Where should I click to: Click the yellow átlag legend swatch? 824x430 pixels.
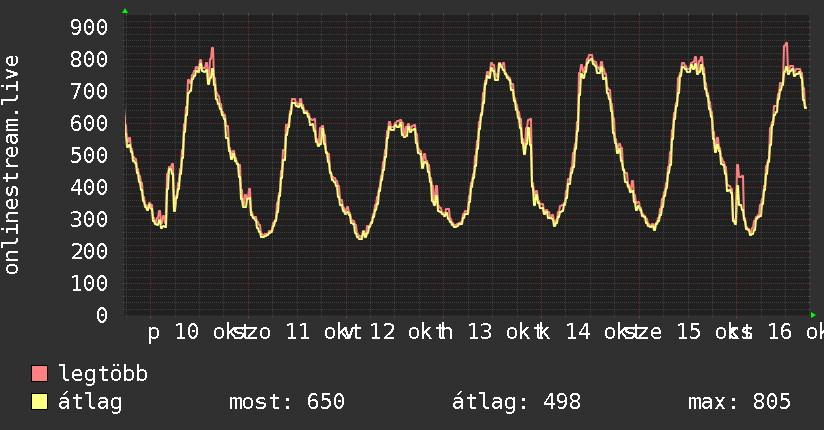pos(39,401)
